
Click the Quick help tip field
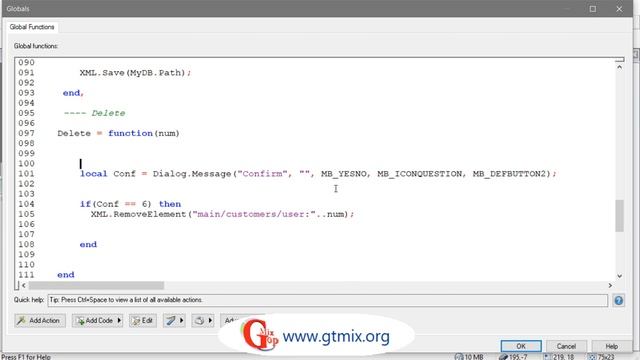(327, 300)
